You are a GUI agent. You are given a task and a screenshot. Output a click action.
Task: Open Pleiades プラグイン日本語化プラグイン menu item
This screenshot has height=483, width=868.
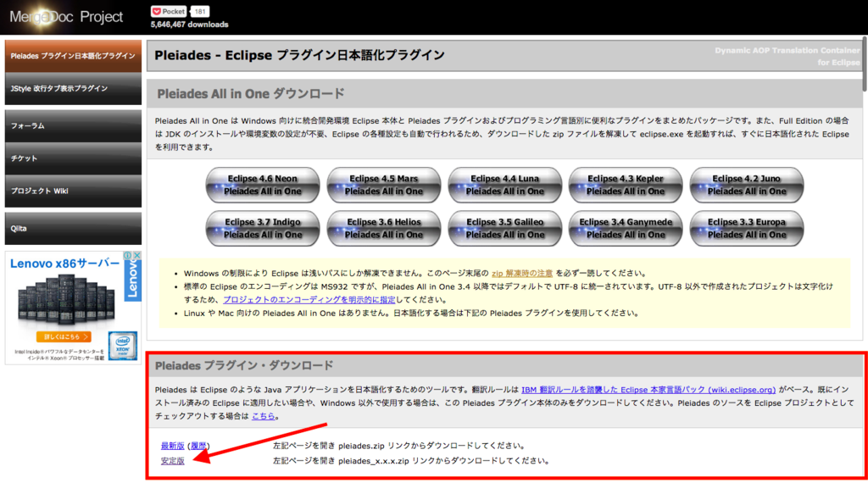[x=73, y=56]
